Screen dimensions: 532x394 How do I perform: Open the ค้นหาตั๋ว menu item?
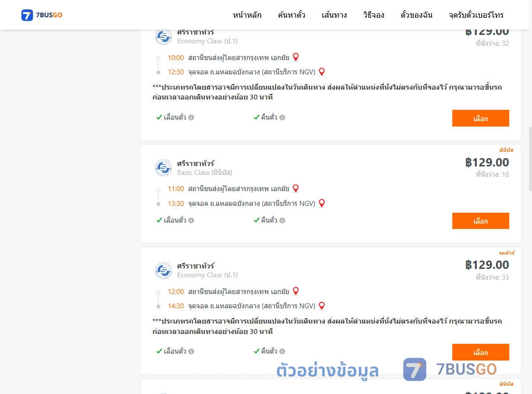coord(292,15)
